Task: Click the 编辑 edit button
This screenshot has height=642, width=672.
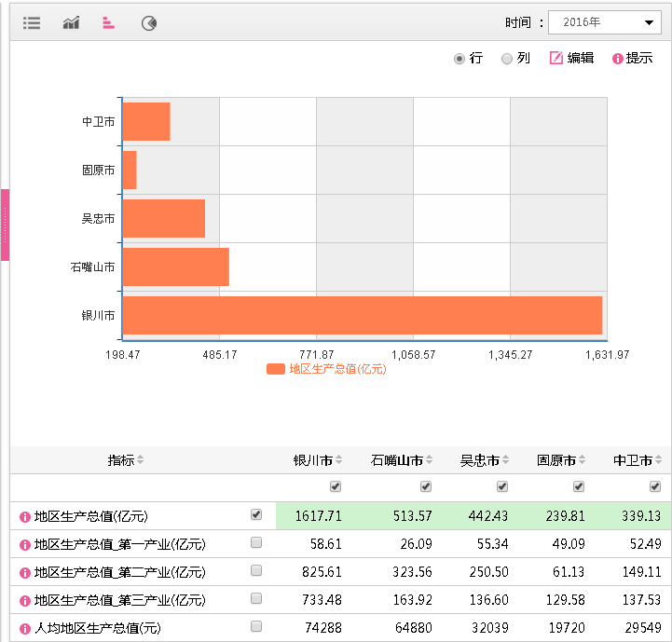Action: (x=571, y=58)
